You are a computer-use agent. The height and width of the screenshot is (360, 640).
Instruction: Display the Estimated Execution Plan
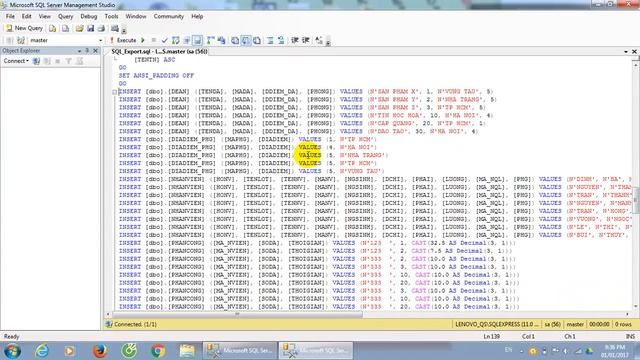click(x=176, y=40)
